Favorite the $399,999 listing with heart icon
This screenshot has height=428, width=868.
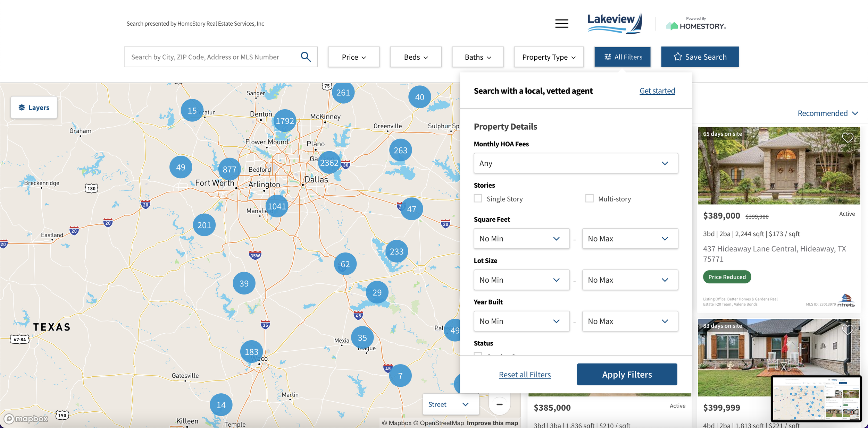[x=848, y=329]
